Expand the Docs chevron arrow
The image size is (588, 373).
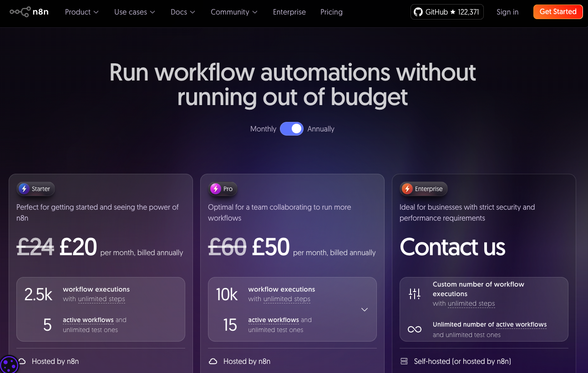tap(193, 12)
